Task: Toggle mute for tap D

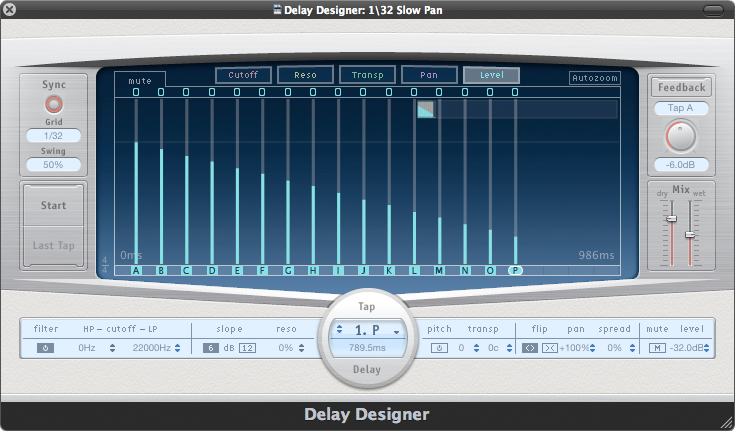Action: click(212, 92)
